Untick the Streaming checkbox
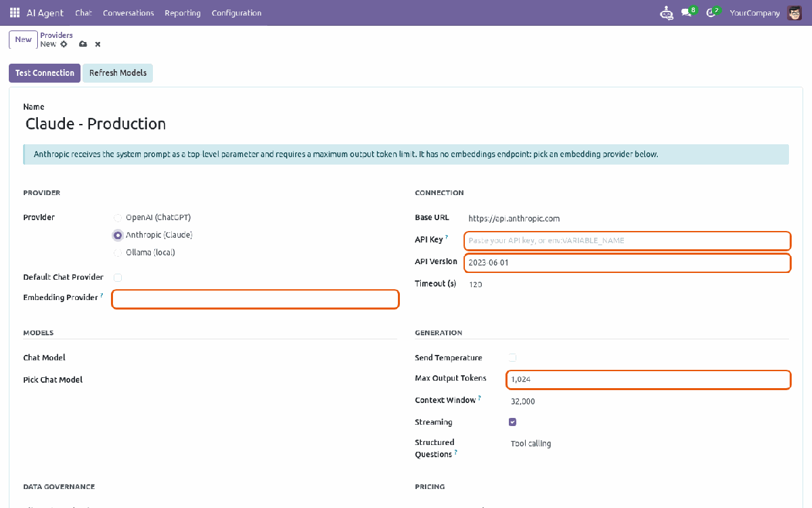 [512, 422]
